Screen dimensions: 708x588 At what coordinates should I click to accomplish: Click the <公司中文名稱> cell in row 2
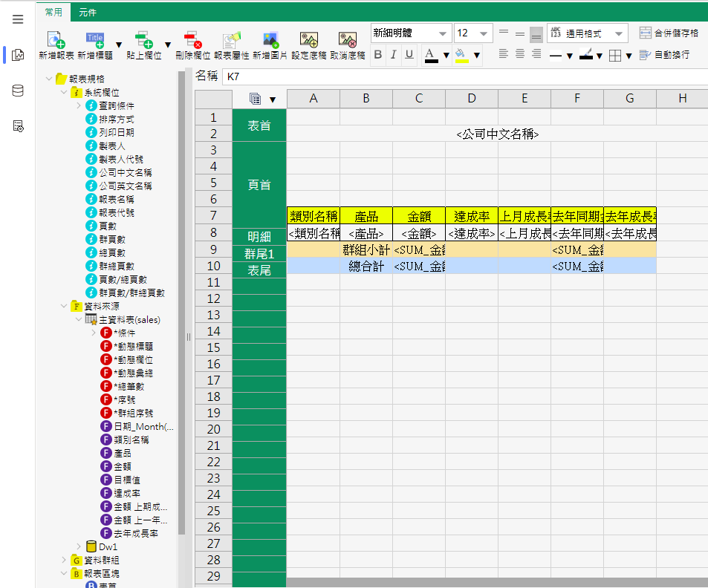tap(497, 134)
